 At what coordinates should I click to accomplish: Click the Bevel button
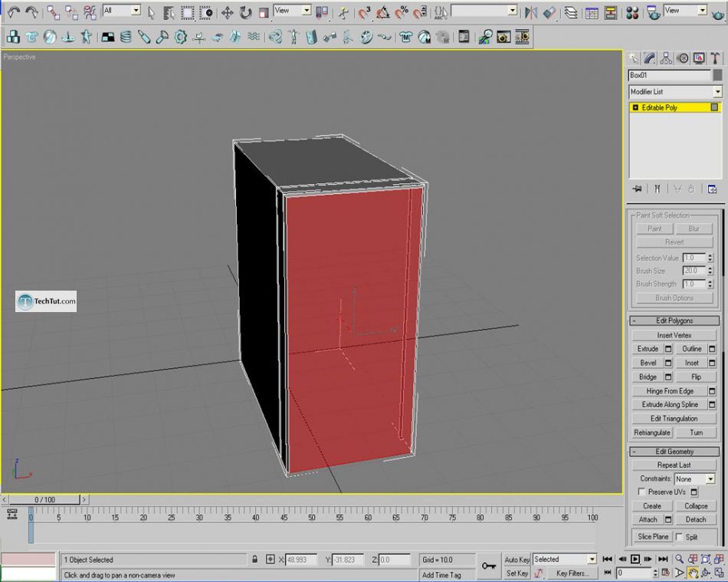648,363
